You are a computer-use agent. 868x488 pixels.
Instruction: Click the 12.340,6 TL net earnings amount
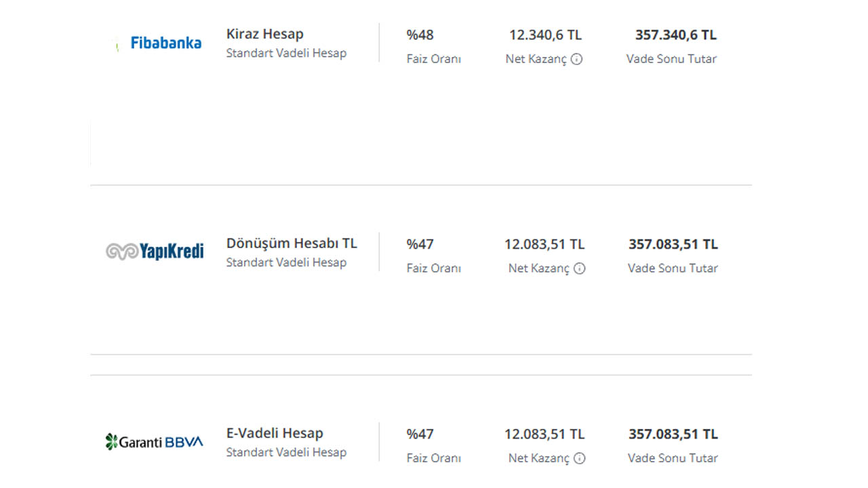[x=545, y=35]
